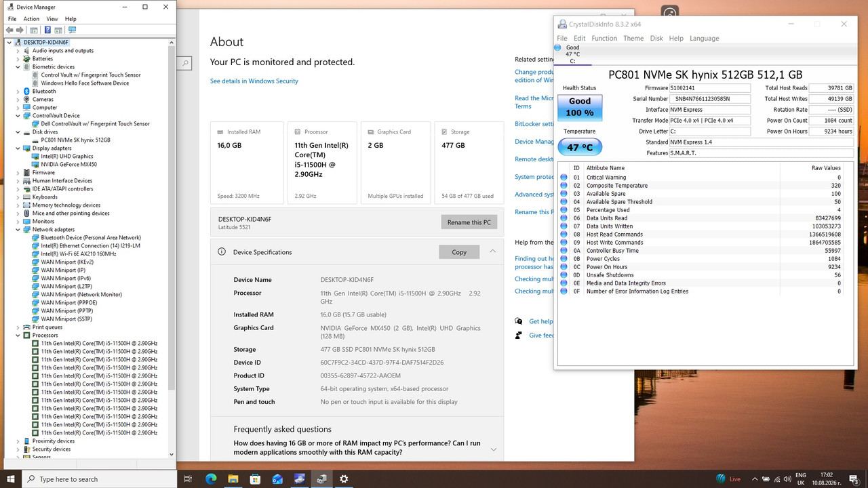This screenshot has height=488, width=868.
Task: Expand the Firmware category
Action: click(18, 173)
